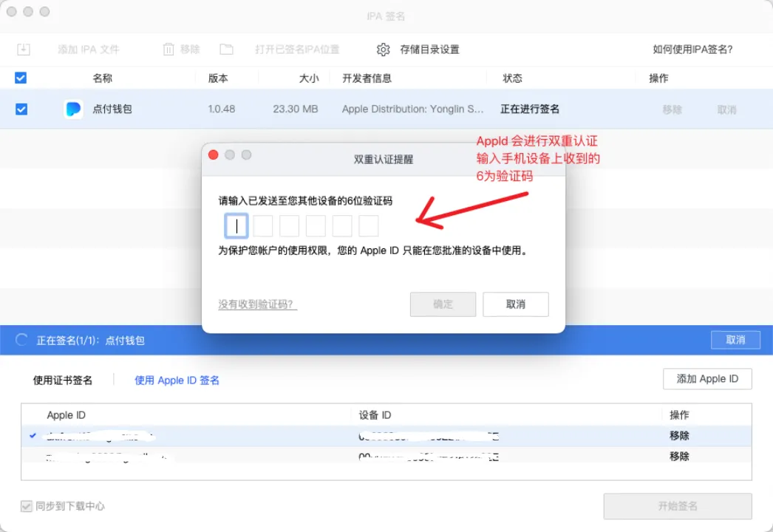Toggle the select-all checkbox in table header

21,78
